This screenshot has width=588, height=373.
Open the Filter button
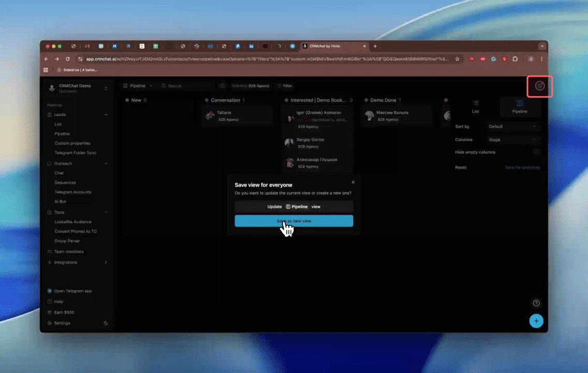click(285, 86)
